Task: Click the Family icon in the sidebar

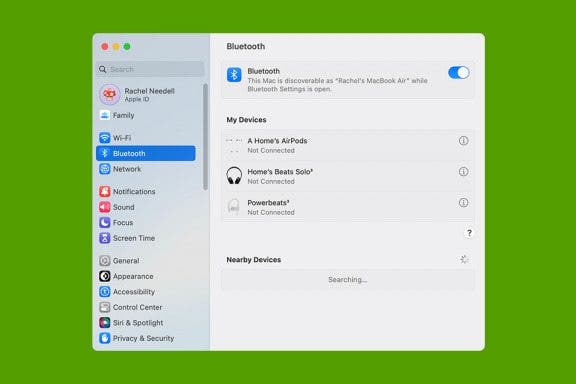Action: (105, 115)
